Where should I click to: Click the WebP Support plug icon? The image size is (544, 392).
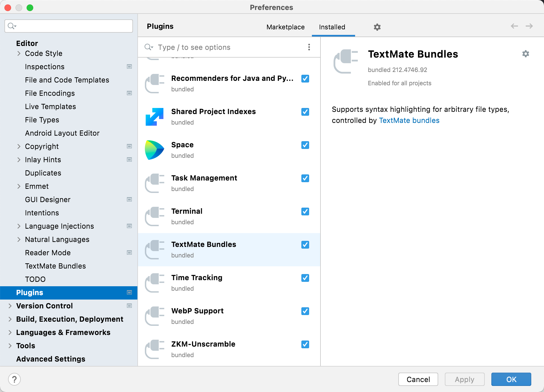[155, 316]
